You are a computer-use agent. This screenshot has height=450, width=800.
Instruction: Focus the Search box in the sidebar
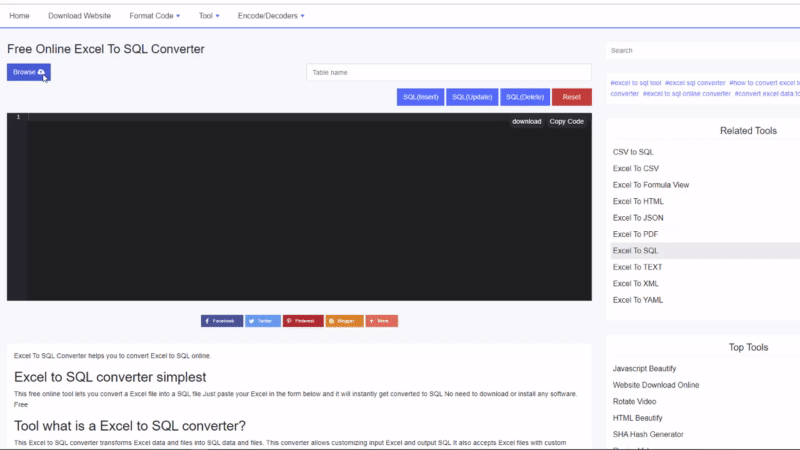[x=700, y=50]
